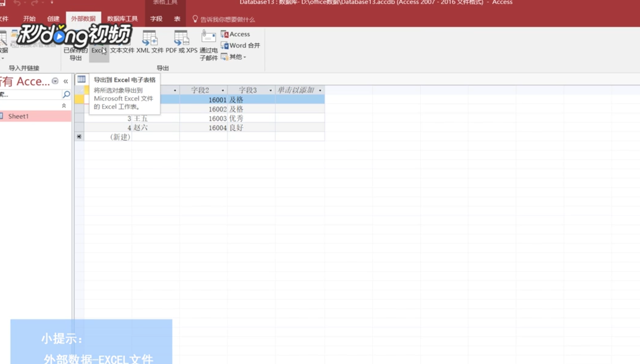Viewport: 640px width, 364px height.
Task: Click 优秀 cell
Action: (251, 119)
